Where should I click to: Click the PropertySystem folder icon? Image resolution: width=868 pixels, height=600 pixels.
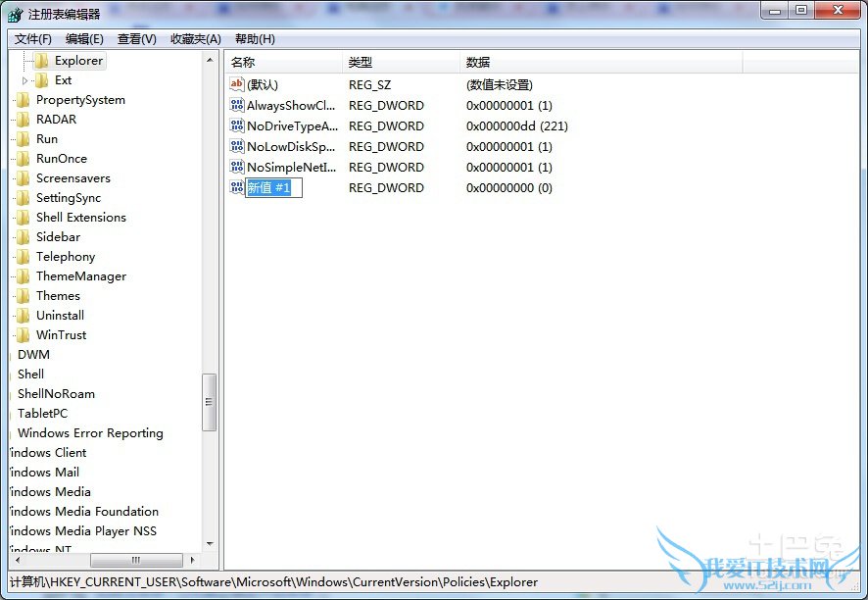point(23,100)
